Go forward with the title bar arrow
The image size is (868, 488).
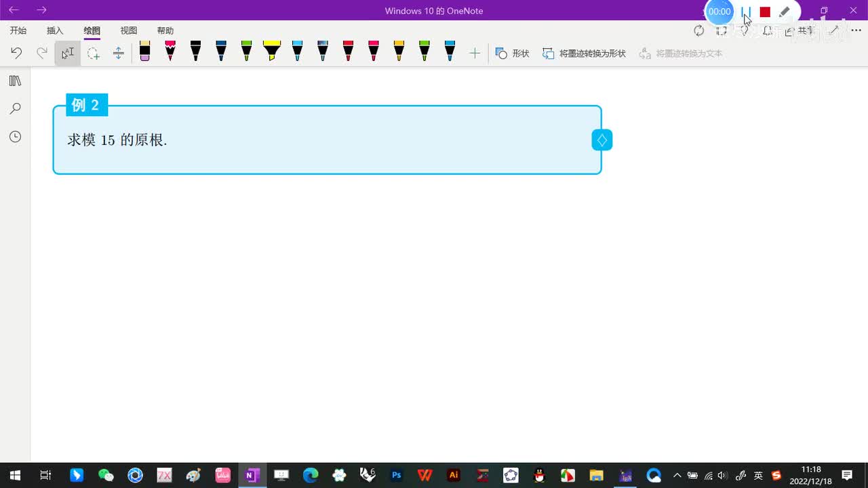click(41, 10)
